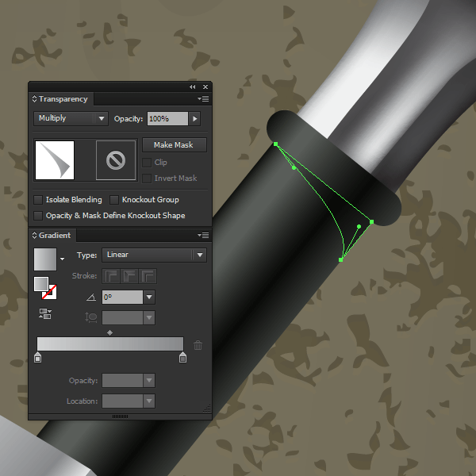Screen dimensions: 476x476
Task: Click the panel bottom gripper bar
Action: (x=120, y=416)
